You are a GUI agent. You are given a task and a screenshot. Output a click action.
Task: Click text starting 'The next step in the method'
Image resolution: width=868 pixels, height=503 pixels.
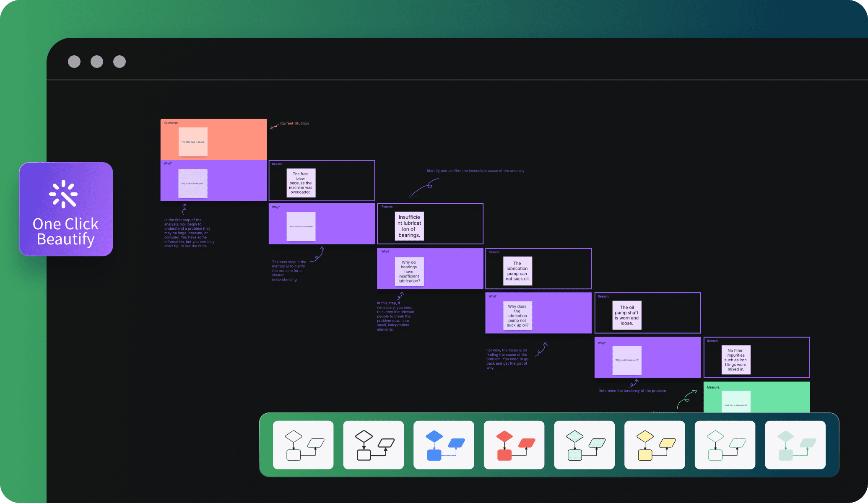[289, 271]
